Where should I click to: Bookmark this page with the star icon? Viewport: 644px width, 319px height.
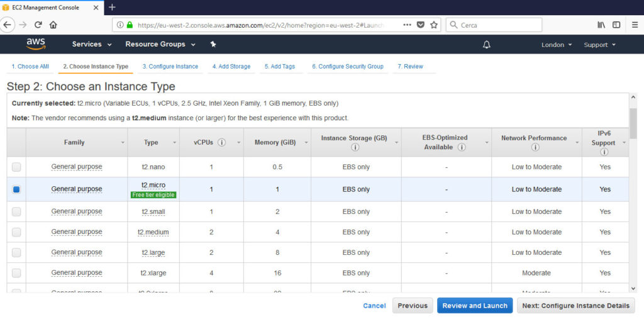[434, 25]
